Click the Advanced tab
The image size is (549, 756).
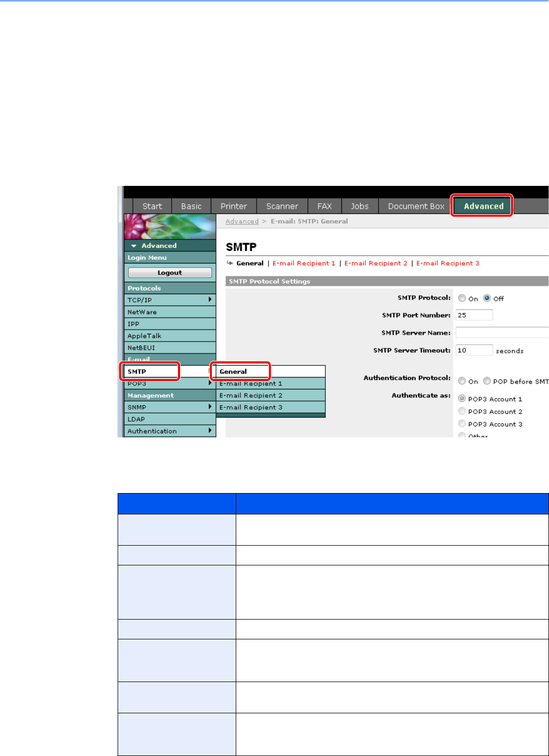(x=483, y=206)
